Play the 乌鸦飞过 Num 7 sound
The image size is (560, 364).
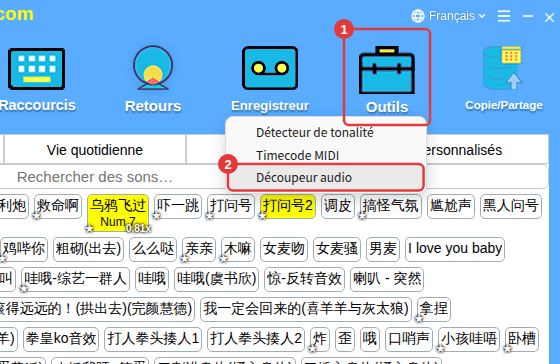pyautogui.click(x=118, y=213)
